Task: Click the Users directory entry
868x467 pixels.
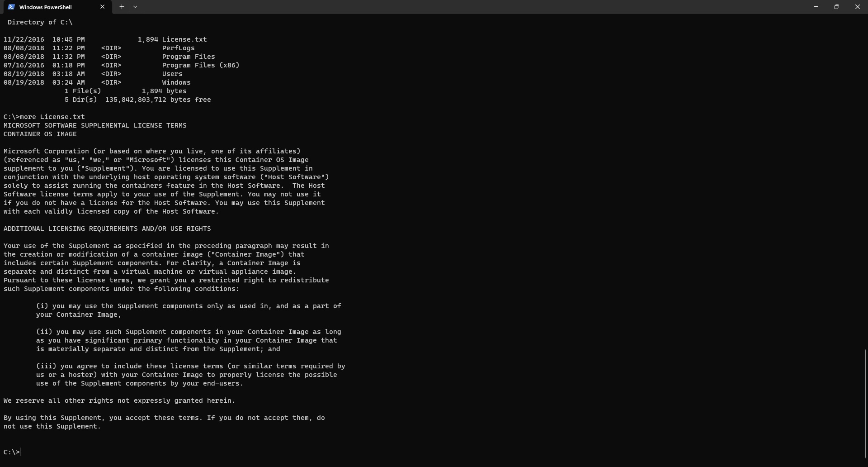Action: coord(172,74)
